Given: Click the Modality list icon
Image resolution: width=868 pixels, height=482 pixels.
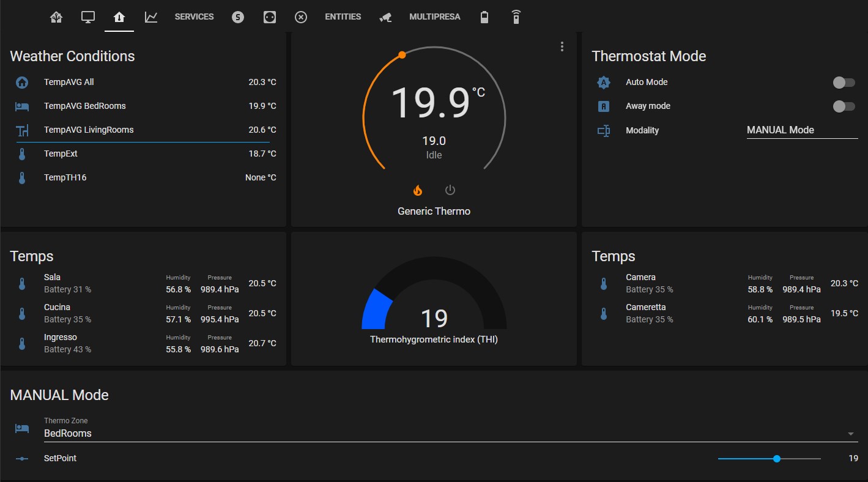Looking at the screenshot, I should pos(604,130).
